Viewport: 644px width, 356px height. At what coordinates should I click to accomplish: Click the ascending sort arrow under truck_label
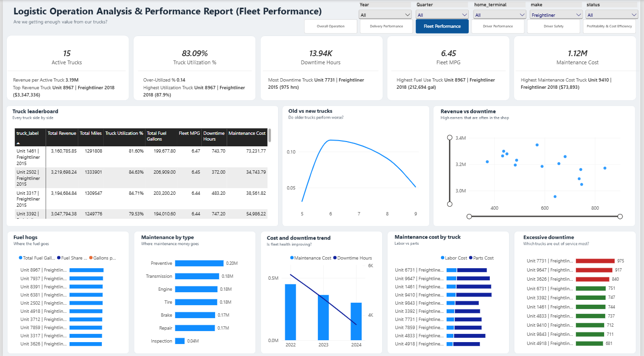point(19,143)
